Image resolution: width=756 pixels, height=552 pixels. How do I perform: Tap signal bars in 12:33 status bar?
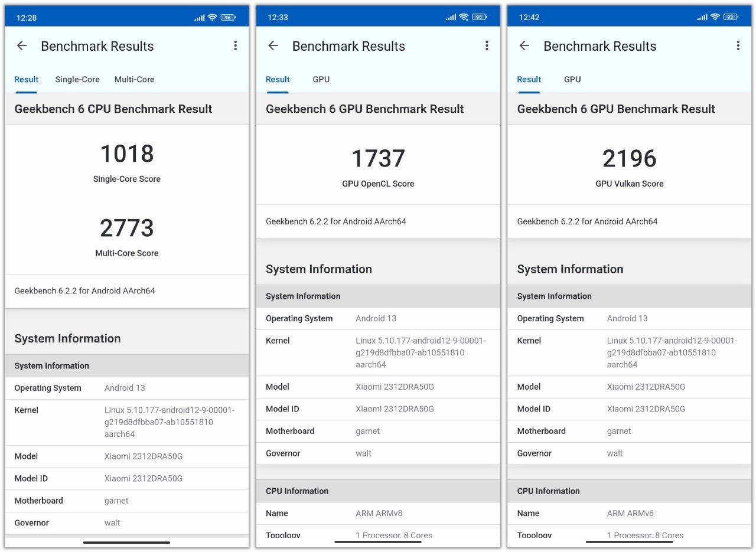[451, 17]
